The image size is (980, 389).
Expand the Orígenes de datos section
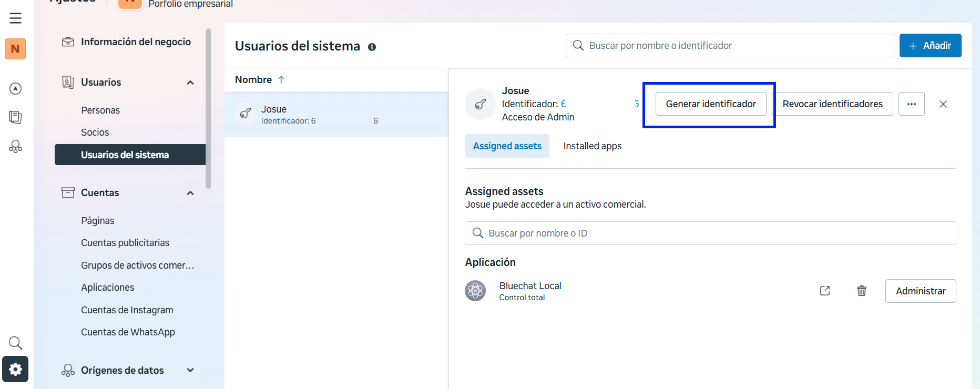(190, 370)
